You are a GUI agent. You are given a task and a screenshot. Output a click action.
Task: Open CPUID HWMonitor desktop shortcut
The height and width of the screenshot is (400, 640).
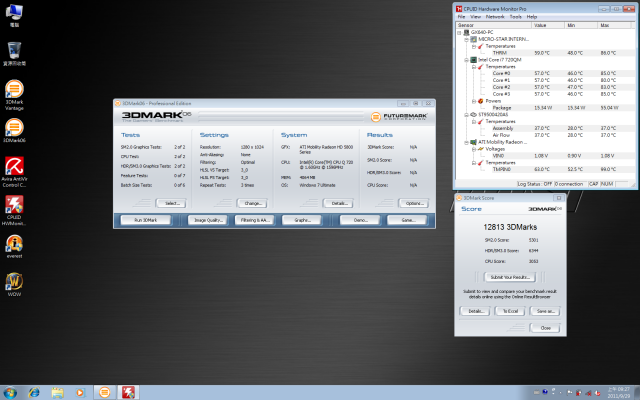pyautogui.click(x=14, y=210)
